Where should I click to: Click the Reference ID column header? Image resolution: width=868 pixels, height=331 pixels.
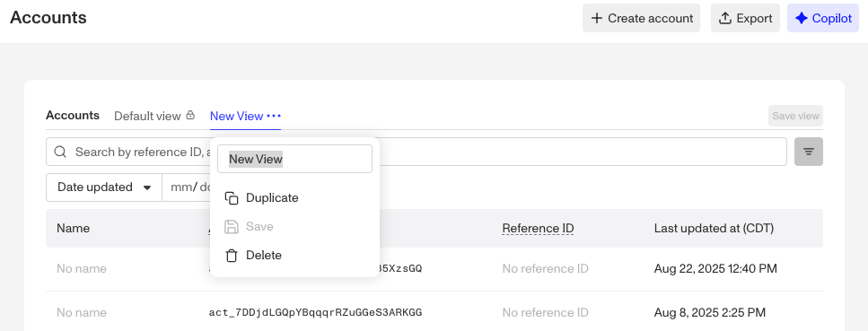pyautogui.click(x=538, y=228)
